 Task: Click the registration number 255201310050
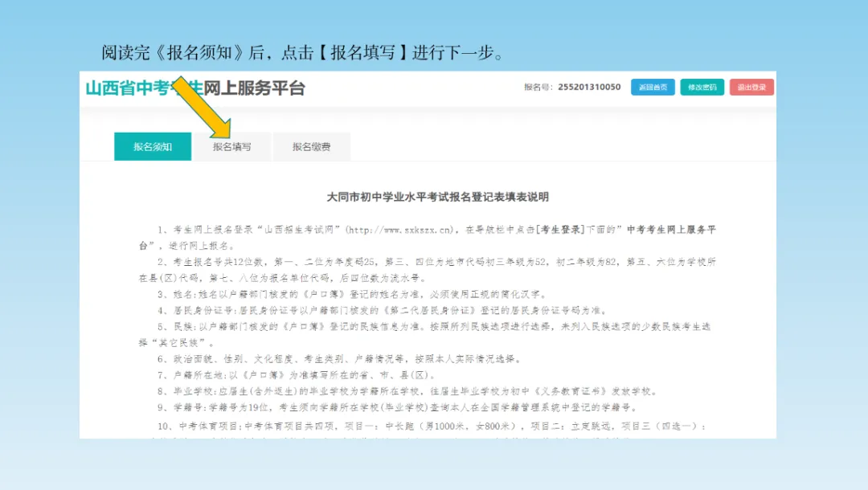[588, 87]
